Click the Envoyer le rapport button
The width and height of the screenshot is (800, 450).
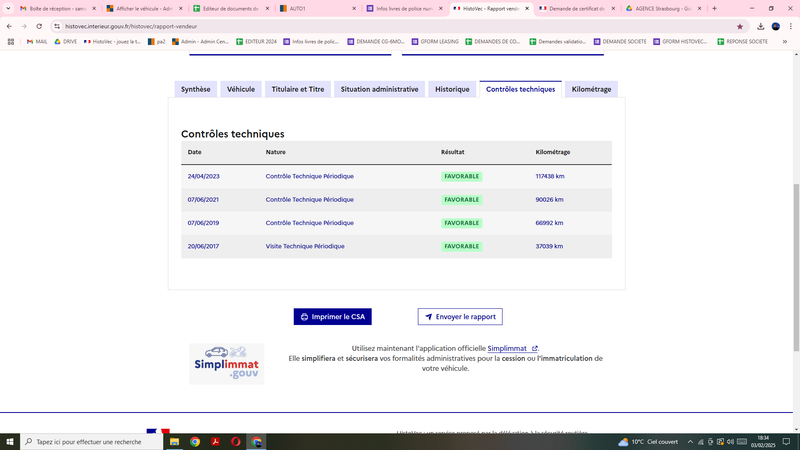[460, 316]
